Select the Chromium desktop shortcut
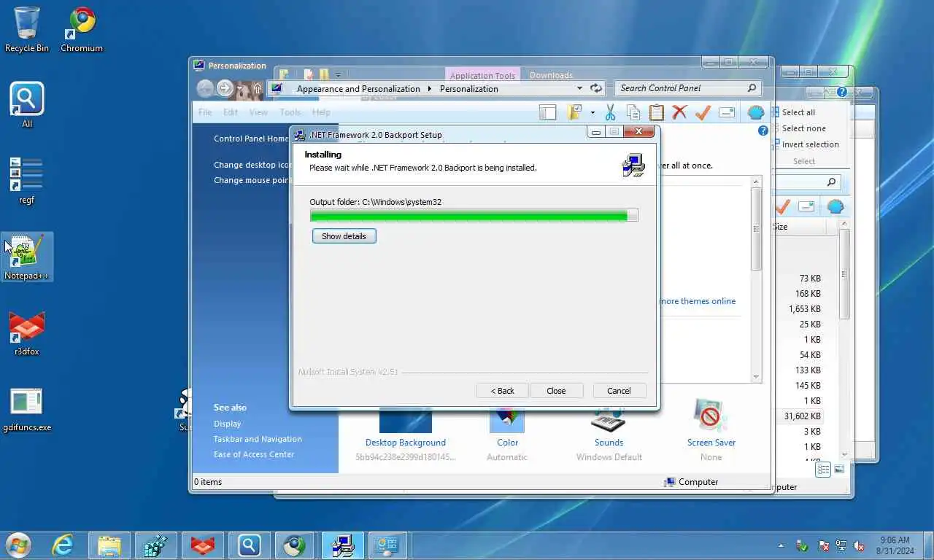 (x=82, y=30)
